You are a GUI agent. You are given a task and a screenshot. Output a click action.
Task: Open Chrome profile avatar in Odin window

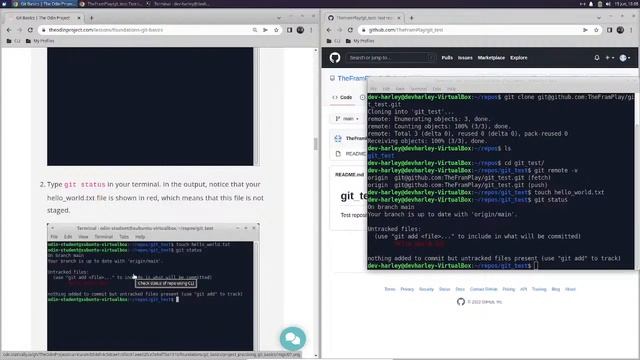[x=300, y=30]
